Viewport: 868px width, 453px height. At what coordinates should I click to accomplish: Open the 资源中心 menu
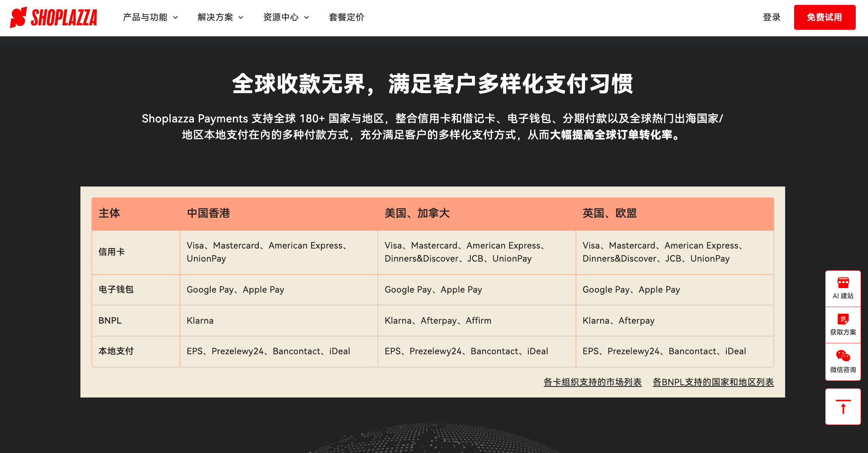coord(286,18)
